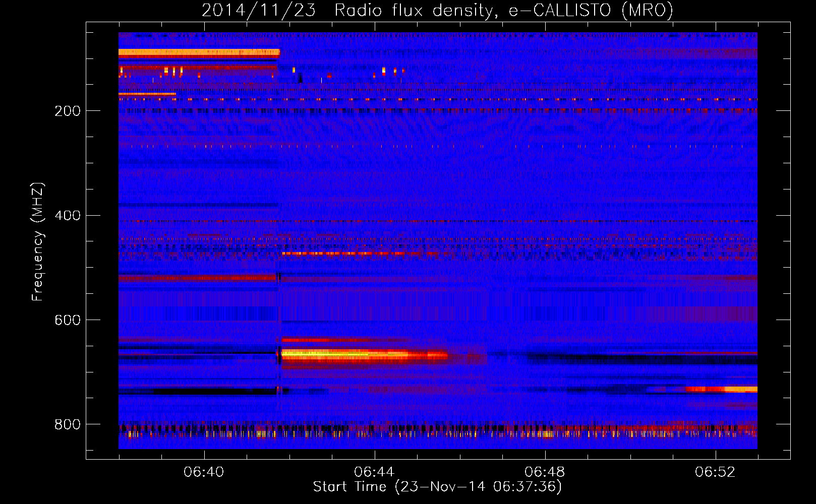Click the orange band at top-left of spectrogram
The width and height of the screenshot is (816, 504).
(x=199, y=52)
